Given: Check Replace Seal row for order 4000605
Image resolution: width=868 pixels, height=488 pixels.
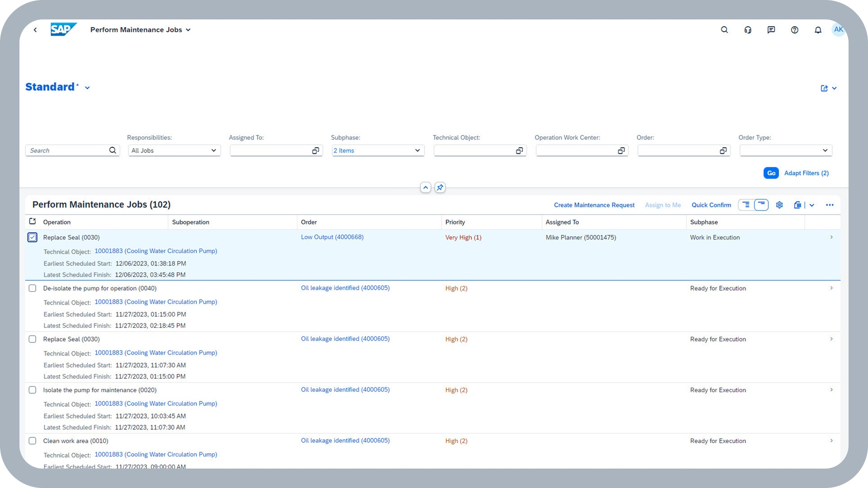Looking at the screenshot, I should point(33,339).
